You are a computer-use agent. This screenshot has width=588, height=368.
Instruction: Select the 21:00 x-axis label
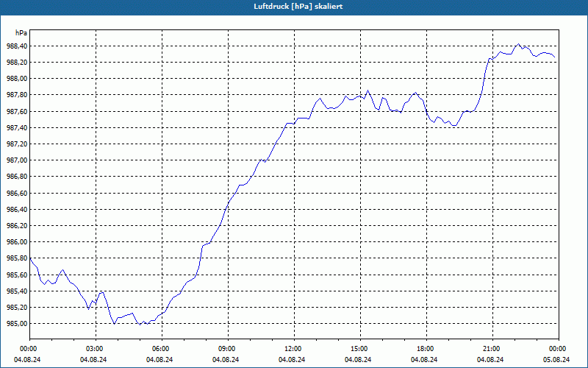(x=490, y=349)
